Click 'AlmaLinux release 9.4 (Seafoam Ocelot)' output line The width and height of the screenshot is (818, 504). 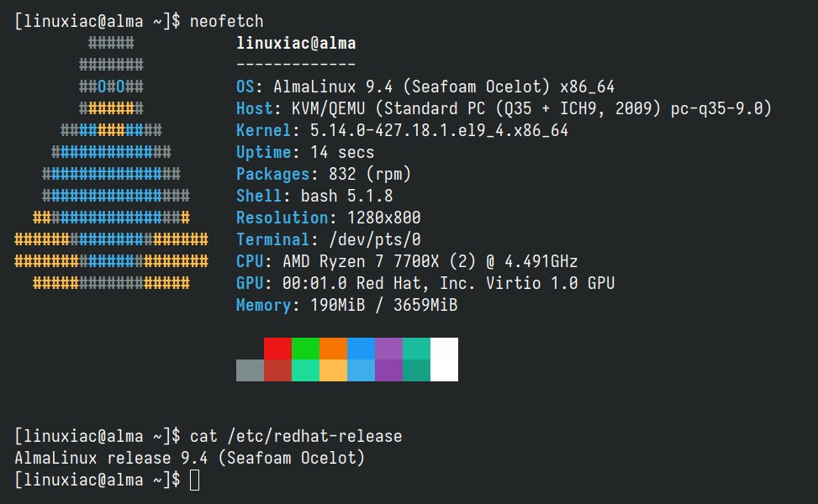pyautogui.click(x=189, y=458)
